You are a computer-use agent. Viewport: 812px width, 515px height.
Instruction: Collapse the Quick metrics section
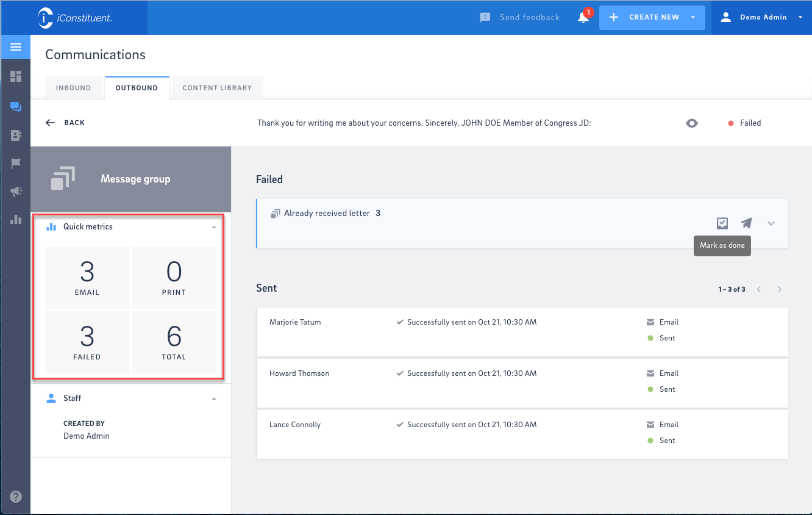[x=214, y=227]
